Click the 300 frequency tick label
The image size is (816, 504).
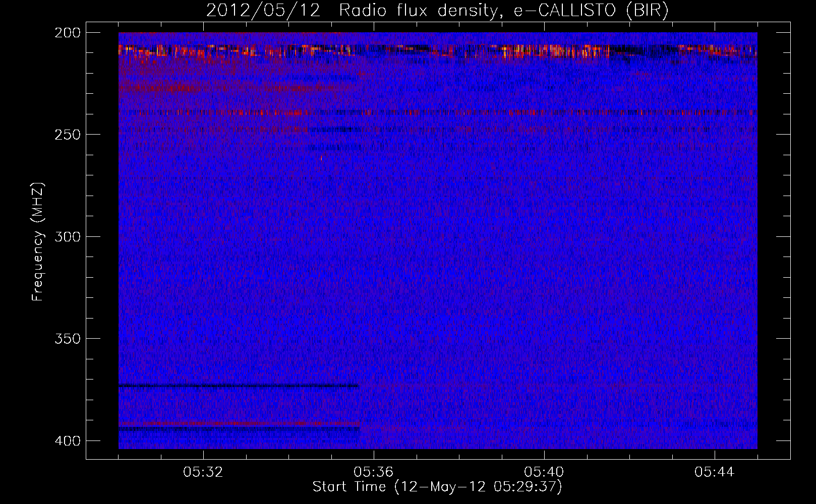(67, 236)
